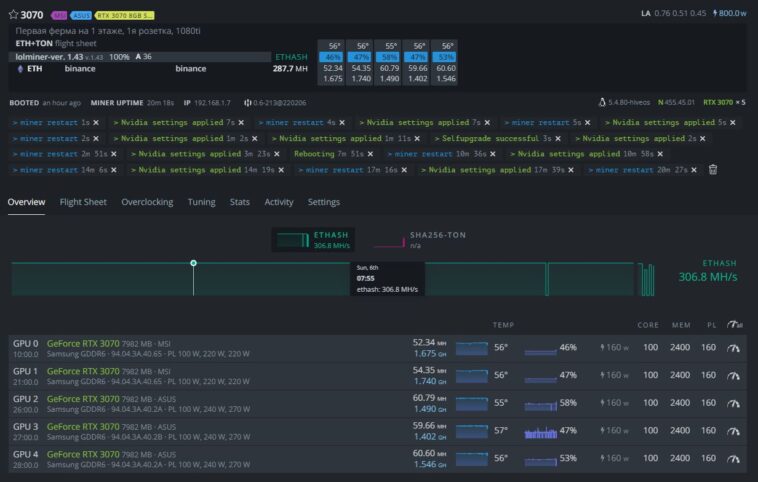Open GPU 0 GeForce RTX 3070 row name
The height and width of the screenshot is (482, 758).
pyautogui.click(x=83, y=344)
